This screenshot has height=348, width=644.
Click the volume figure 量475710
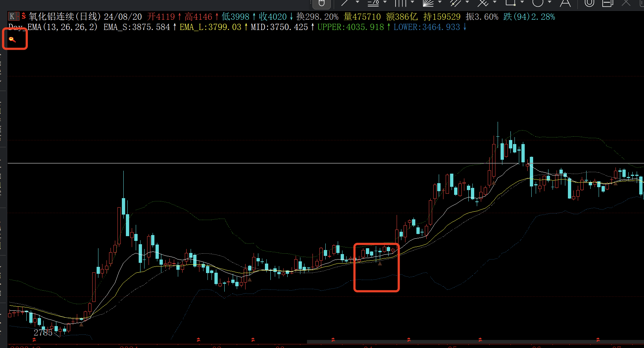[x=362, y=17]
